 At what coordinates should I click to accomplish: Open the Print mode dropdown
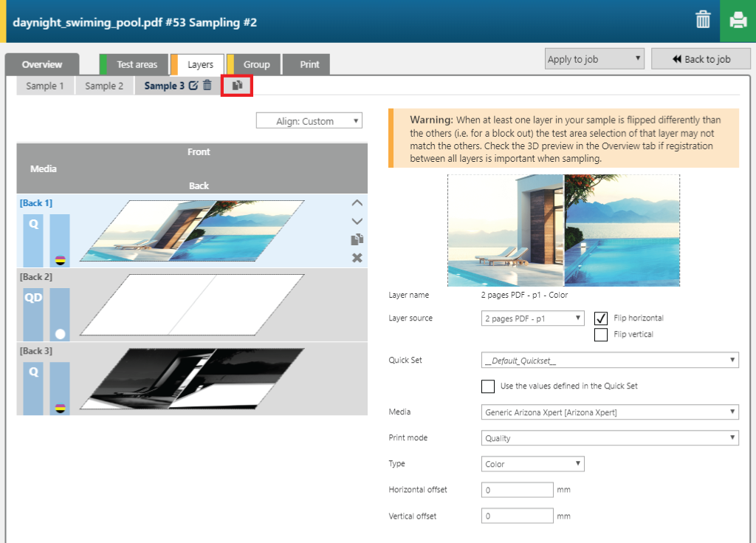610,438
